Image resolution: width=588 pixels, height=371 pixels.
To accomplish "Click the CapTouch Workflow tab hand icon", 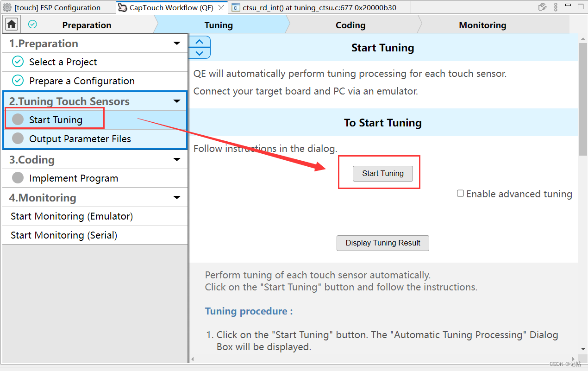I will coord(122,7).
